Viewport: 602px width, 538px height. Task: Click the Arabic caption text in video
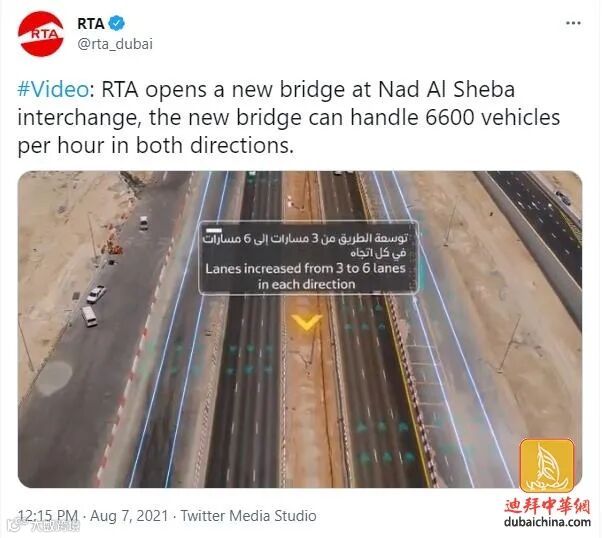pyautogui.click(x=305, y=245)
